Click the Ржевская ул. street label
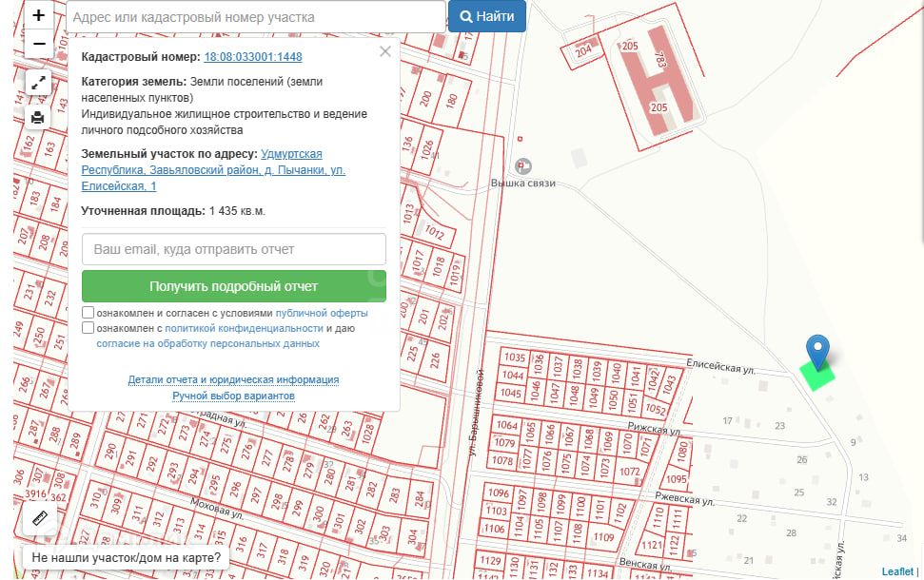 684,499
